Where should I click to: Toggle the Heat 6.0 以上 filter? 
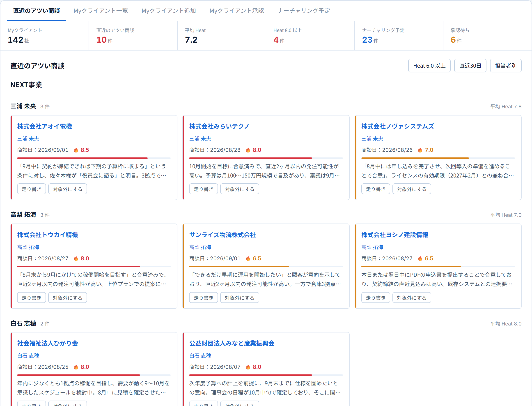click(429, 65)
